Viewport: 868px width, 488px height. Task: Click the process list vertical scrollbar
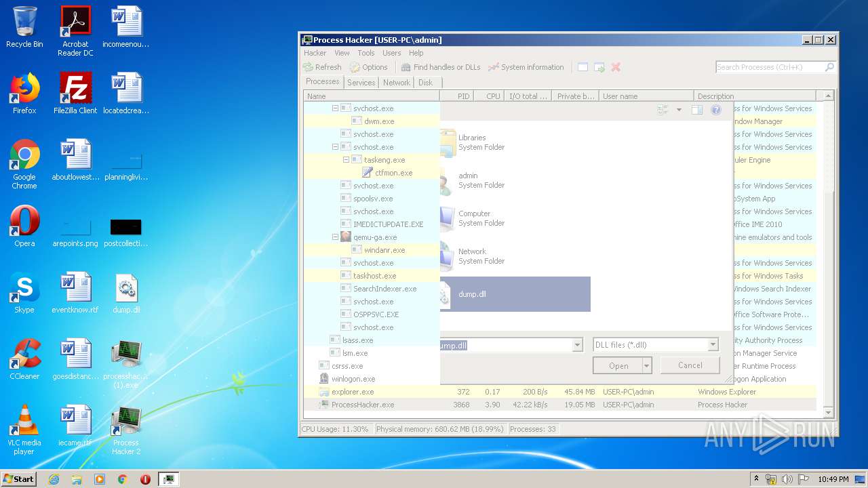tap(827, 254)
